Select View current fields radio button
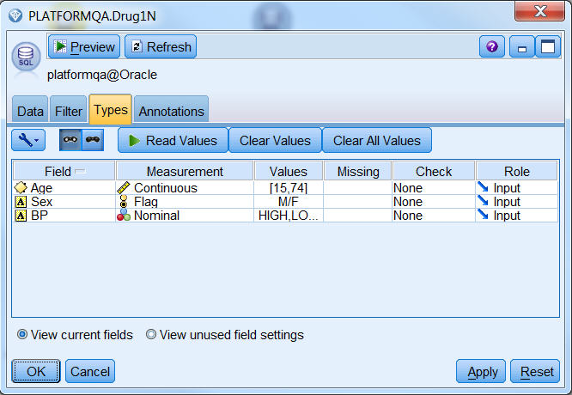This screenshot has width=572, height=395. 22,334
